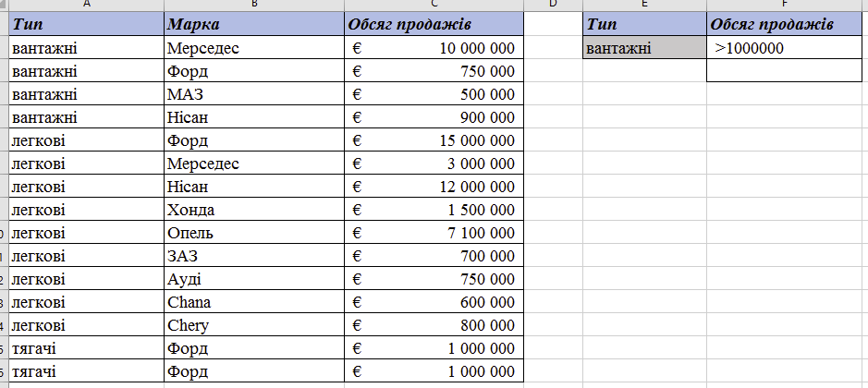The width and height of the screenshot is (868, 388).
Task: Select 'Мерседес' in the легкові row
Action: [x=254, y=164]
